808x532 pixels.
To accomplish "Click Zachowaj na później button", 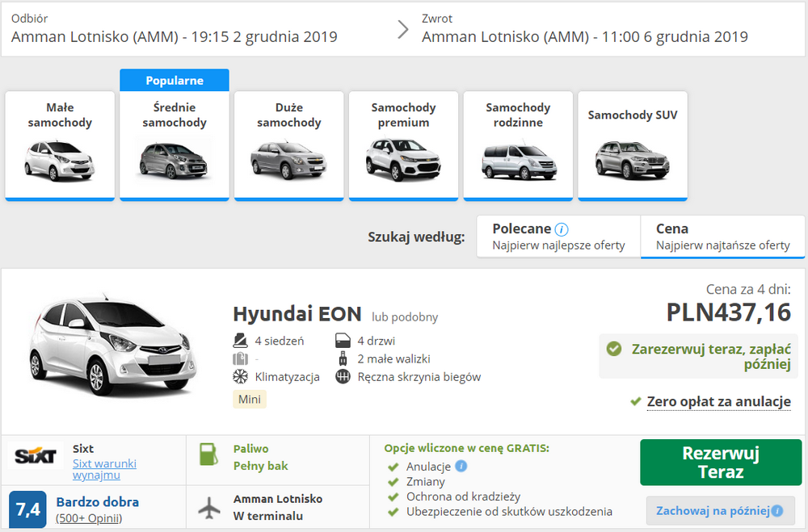I will [721, 511].
